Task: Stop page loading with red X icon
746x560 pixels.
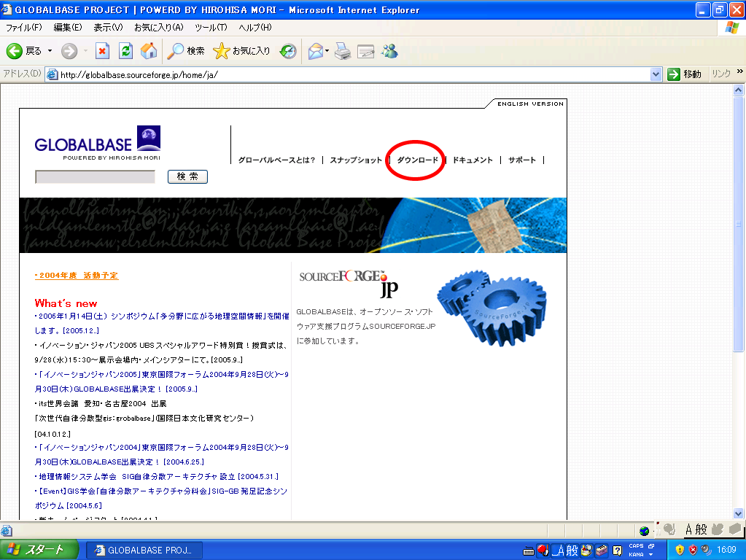Action: click(102, 51)
